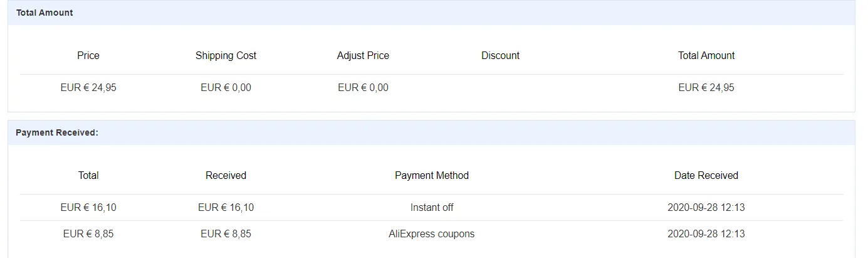Viewport: 868px width, 258px height.
Task: Select the Payment Method column header
Action: pyautogui.click(x=432, y=175)
